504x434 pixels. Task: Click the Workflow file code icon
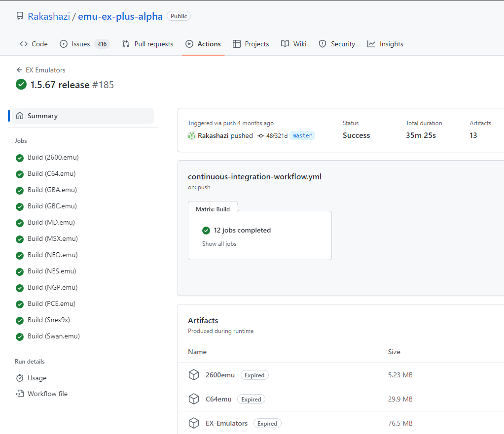point(20,394)
